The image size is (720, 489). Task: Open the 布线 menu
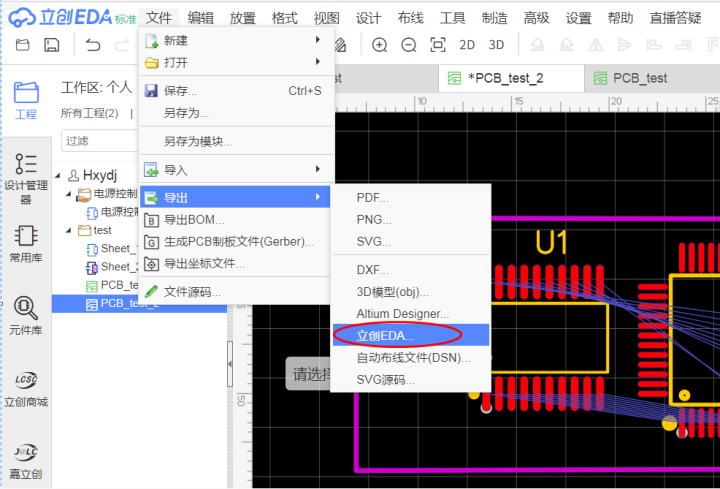pos(411,18)
